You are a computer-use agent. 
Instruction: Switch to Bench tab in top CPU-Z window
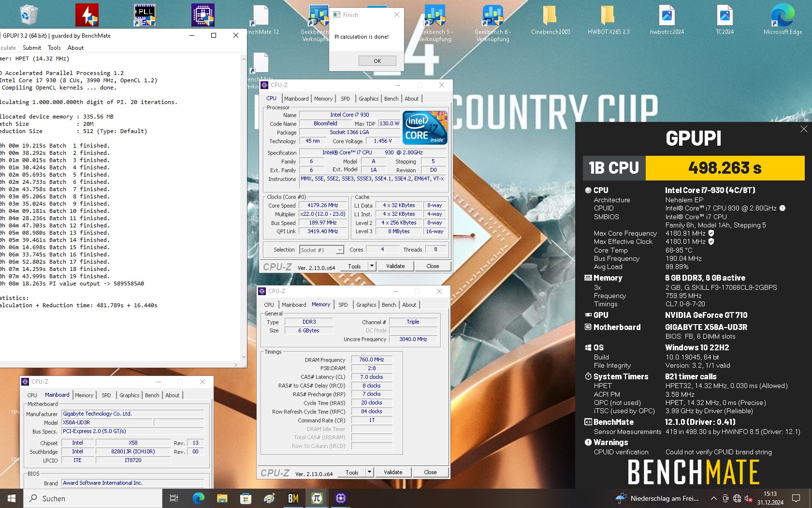pos(391,99)
